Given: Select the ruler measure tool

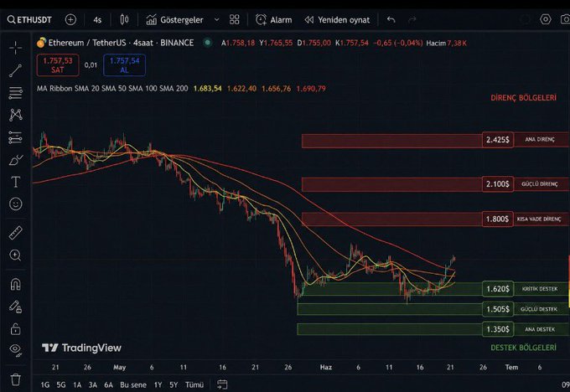Looking at the screenshot, I should 16,233.
